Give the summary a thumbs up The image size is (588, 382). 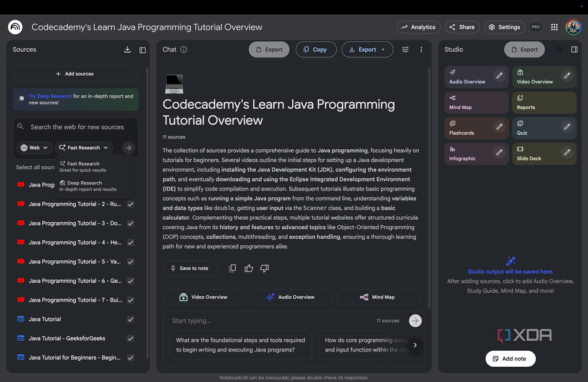[x=249, y=269]
